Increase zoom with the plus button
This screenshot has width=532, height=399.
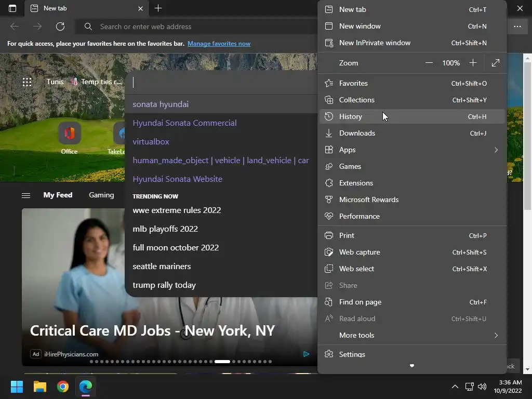(473, 63)
